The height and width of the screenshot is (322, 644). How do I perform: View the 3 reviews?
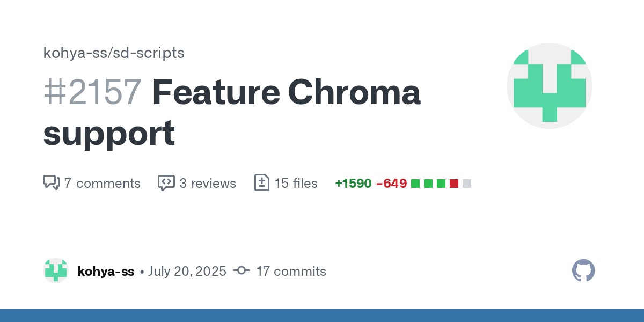(x=208, y=184)
